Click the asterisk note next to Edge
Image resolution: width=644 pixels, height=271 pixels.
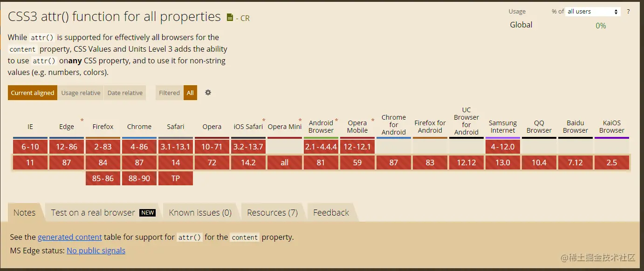pyautogui.click(x=82, y=121)
